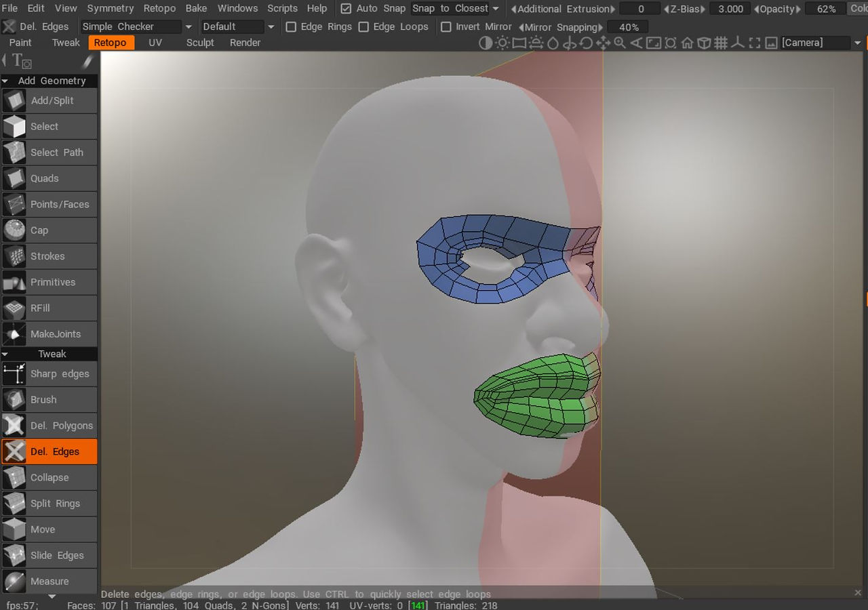Image resolution: width=868 pixels, height=610 pixels.
Task: Adjust the Opacity 62% slider
Action: coord(825,9)
